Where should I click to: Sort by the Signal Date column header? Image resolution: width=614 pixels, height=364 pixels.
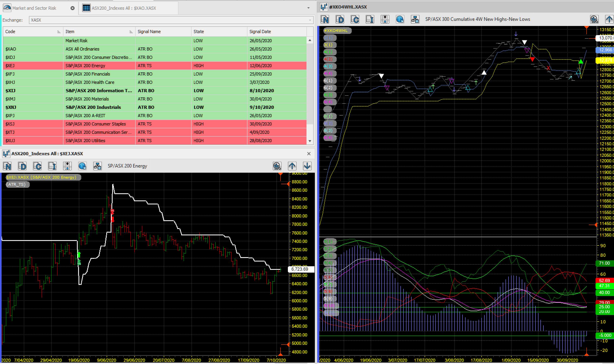click(x=277, y=32)
